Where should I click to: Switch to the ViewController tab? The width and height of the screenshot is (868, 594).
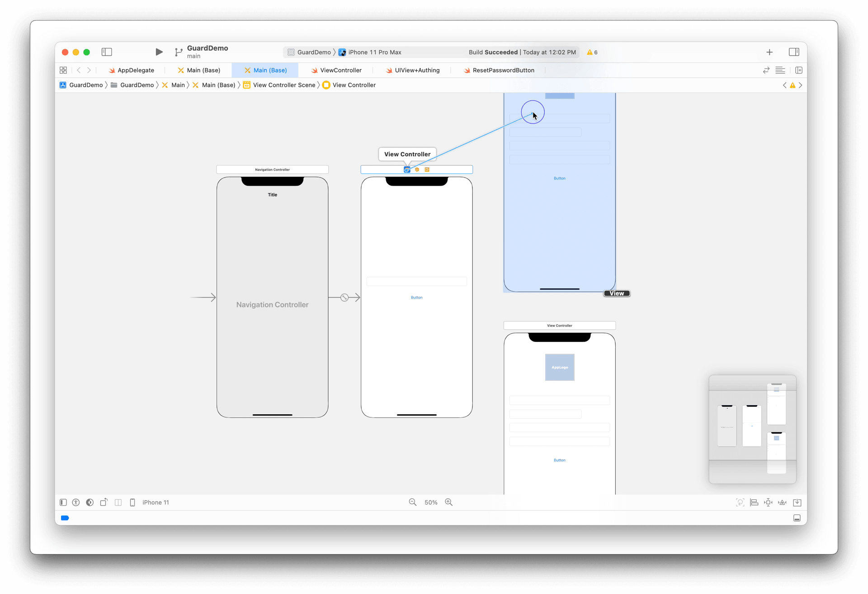point(340,70)
